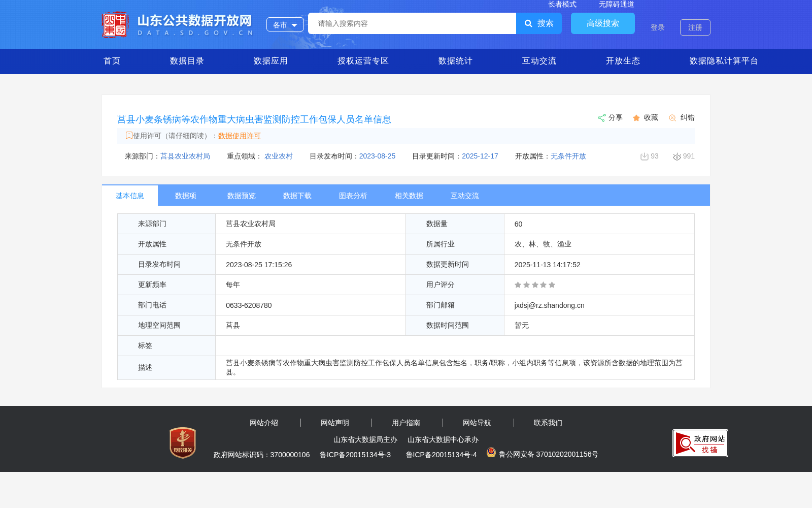Click the 鲁ICP备20015134号-4 link
This screenshot has width=812, height=508.
[x=442, y=455]
